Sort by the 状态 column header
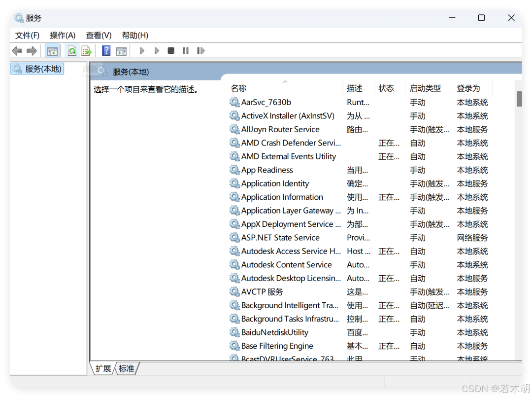This screenshot has height=397, width=532. 390,88
